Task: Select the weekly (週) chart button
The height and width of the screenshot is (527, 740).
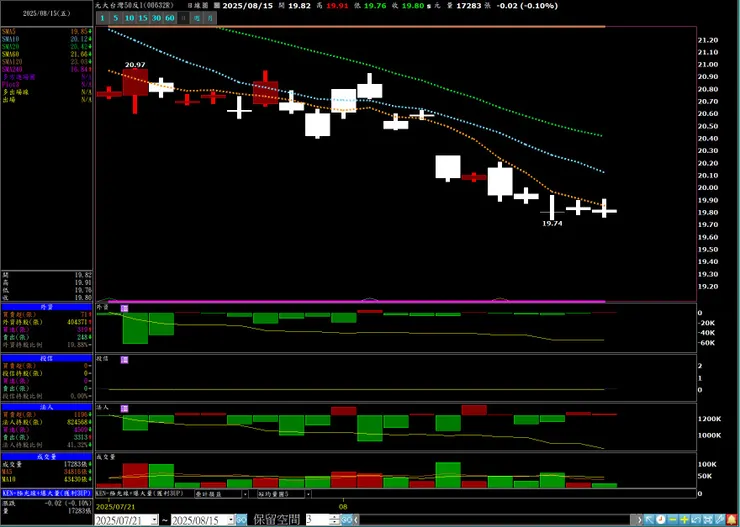Action: (197, 18)
